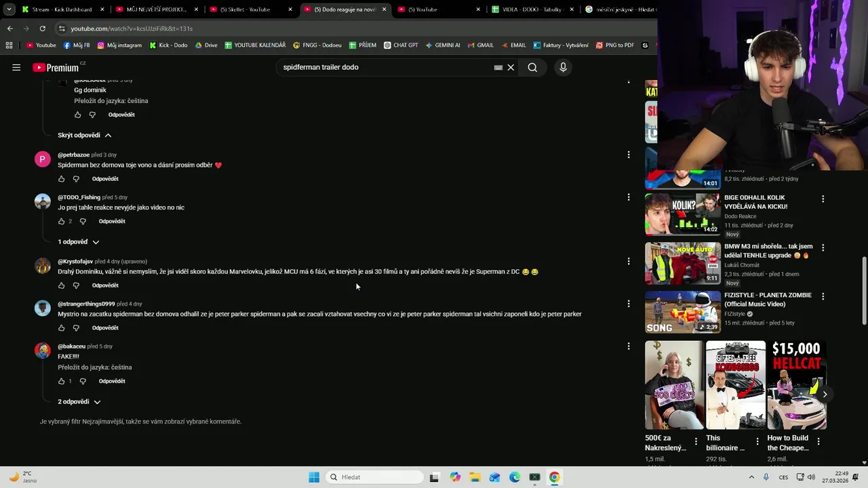Reply to @strangerthings0999 via Odpovědět

tap(105, 328)
